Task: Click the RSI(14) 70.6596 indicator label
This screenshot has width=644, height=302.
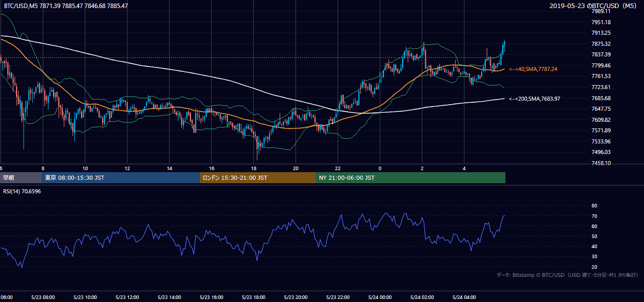Action: [22, 191]
